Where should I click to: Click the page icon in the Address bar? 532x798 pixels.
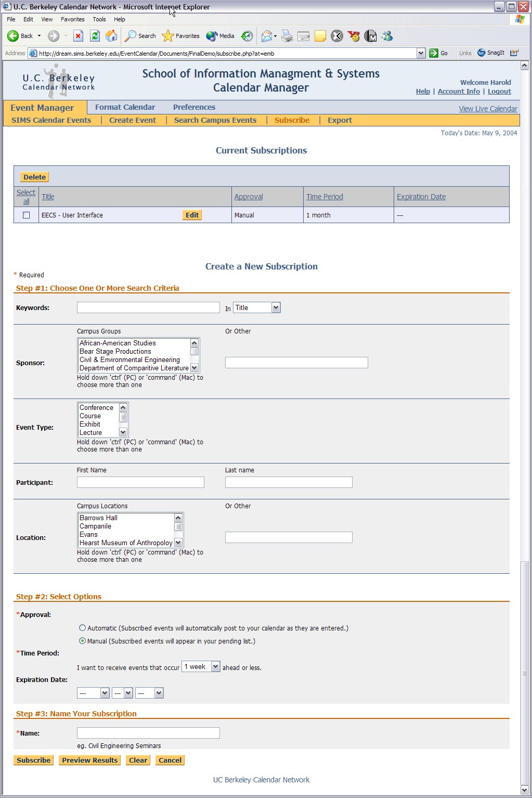(33, 53)
